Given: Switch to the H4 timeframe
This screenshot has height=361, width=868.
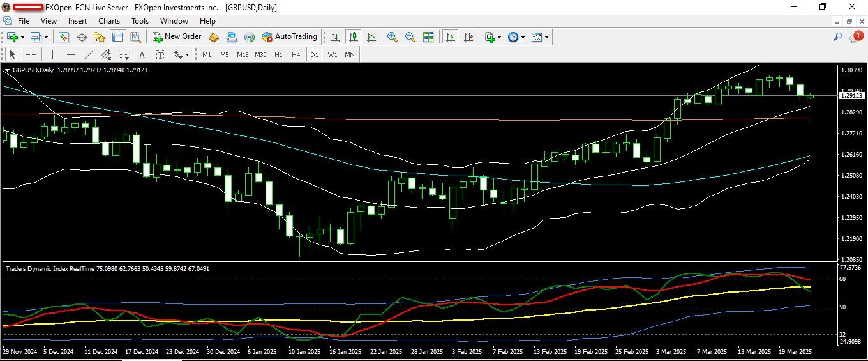Looking at the screenshot, I should pos(296,54).
